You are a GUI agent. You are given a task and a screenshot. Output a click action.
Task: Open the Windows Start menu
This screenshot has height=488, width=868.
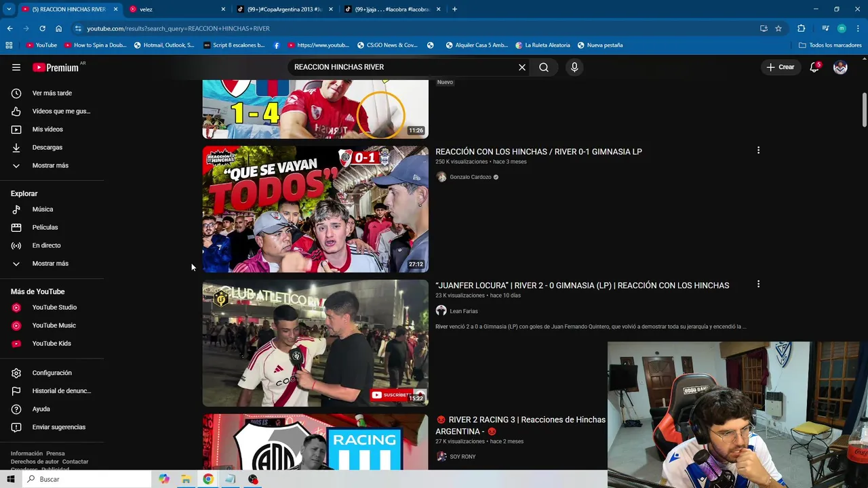11,479
